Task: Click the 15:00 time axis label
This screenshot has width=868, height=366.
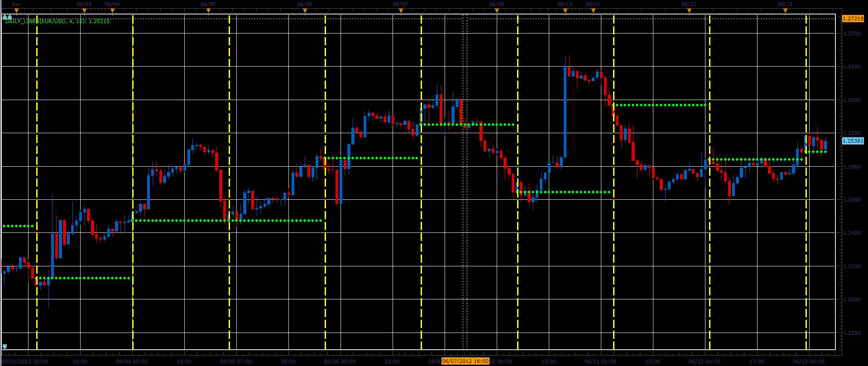Action: point(652,361)
